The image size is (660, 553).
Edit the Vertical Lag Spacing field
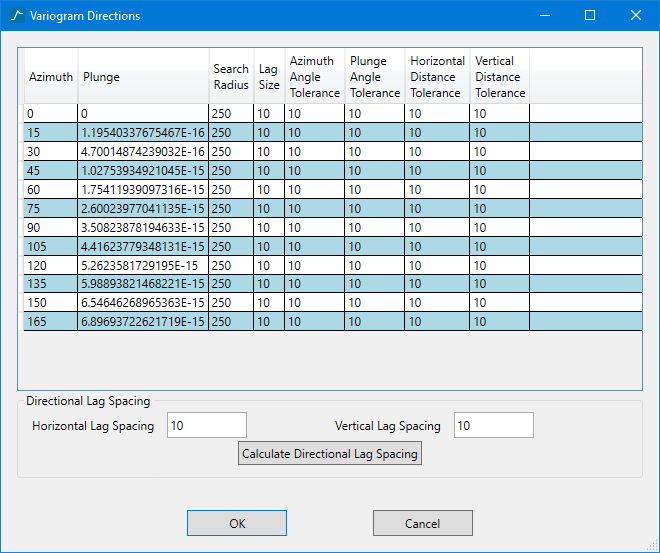[493, 426]
